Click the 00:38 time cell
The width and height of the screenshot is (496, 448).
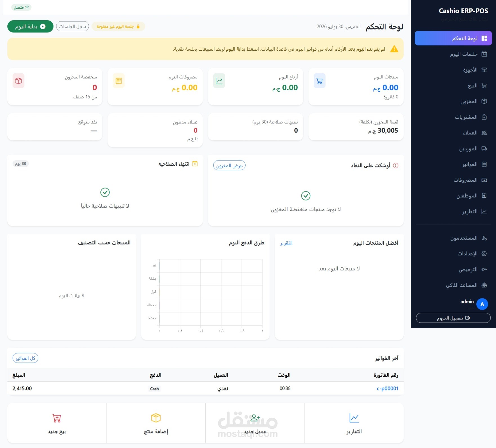point(285,388)
